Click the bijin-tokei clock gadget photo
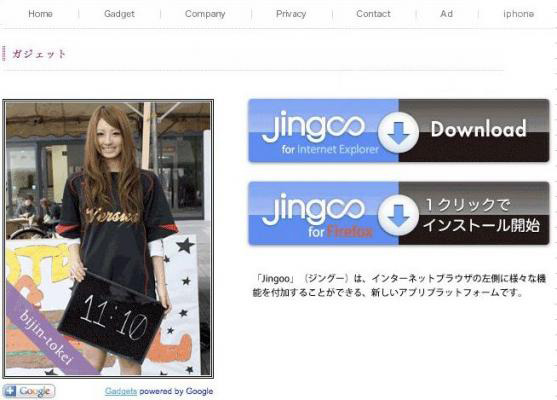557x400 pixels. (108, 238)
